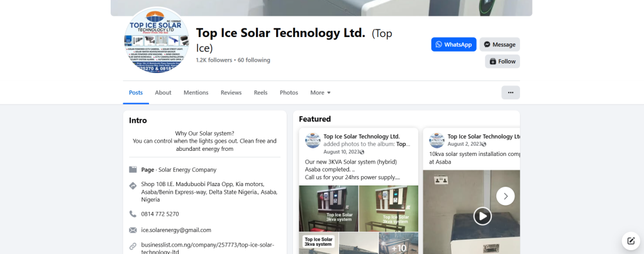Screen dimensions: 644x254
Task: Follow the Top Ice Solar page
Action: tap(502, 62)
